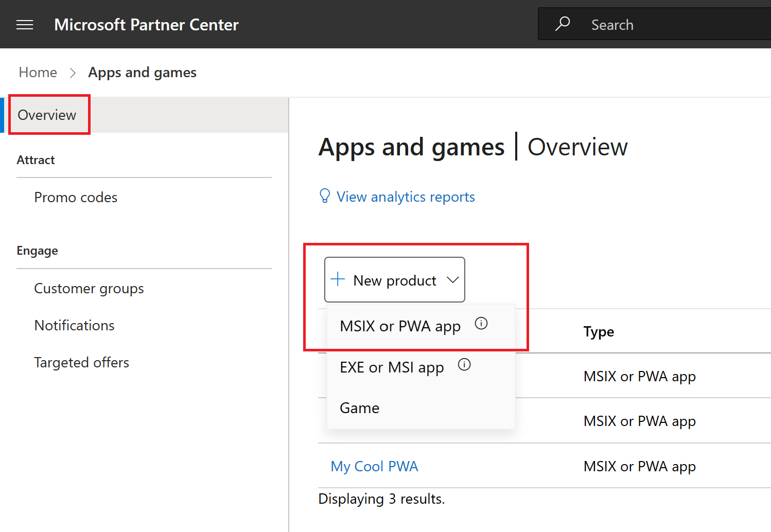771x532 pixels.
Task: Go to Promo codes
Action: 76,197
